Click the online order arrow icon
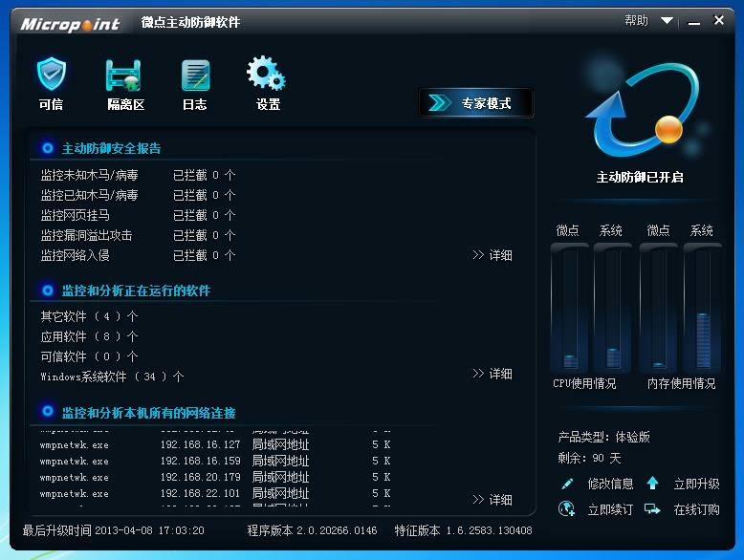Screen dimensions: 744x560 (652, 509)
